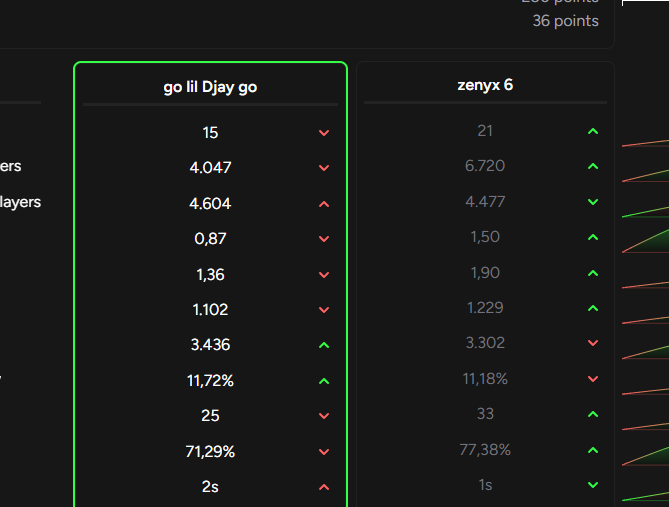Image resolution: width=669 pixels, height=507 pixels.
Task: Click the value 2s
Action: point(210,487)
